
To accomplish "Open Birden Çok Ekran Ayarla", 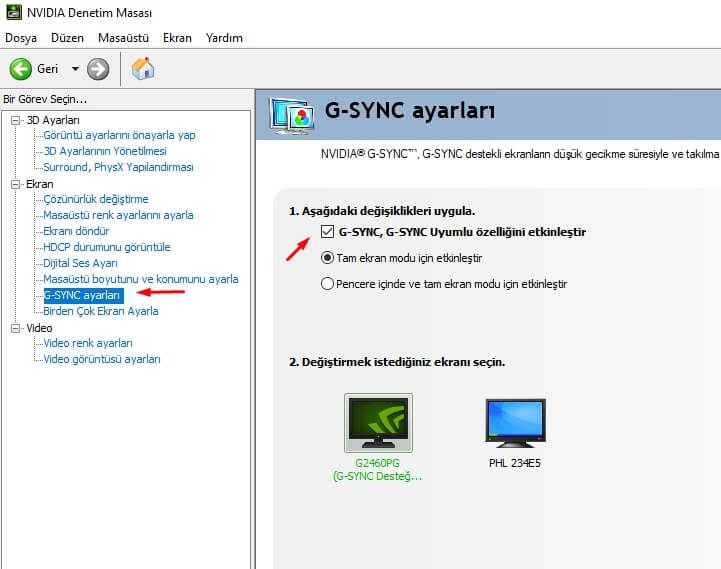I will click(101, 311).
